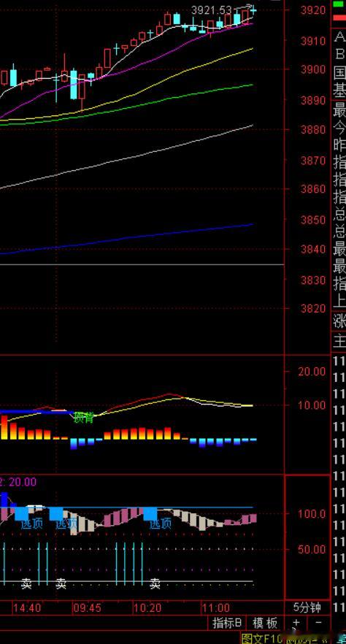Click the 3920 price axis label
The height and width of the screenshot is (644, 346).
click(314, 10)
